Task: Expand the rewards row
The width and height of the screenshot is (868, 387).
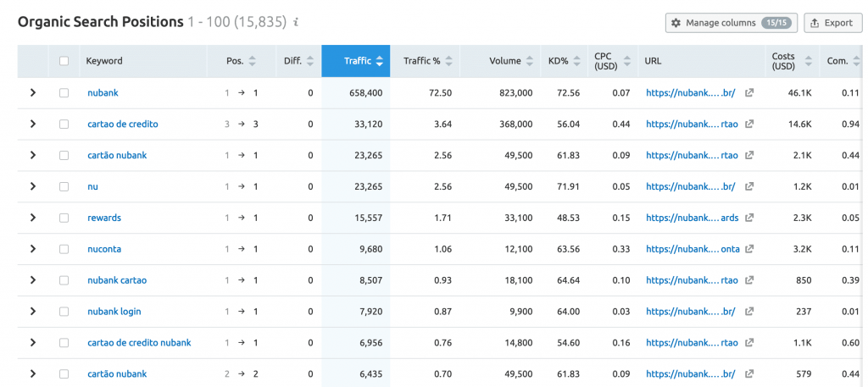Action: tap(33, 218)
